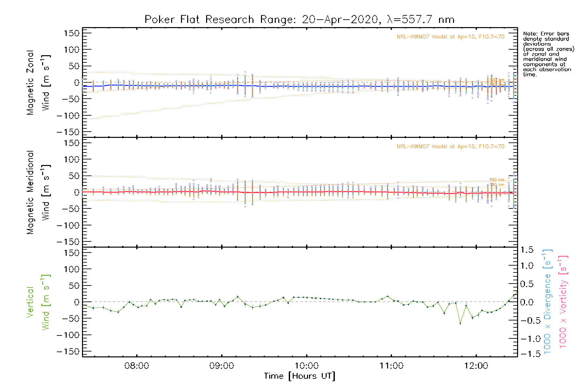Image resolution: width=588 pixels, height=392 pixels.
Task: Click the 10:00 time axis label
Action: (x=306, y=366)
